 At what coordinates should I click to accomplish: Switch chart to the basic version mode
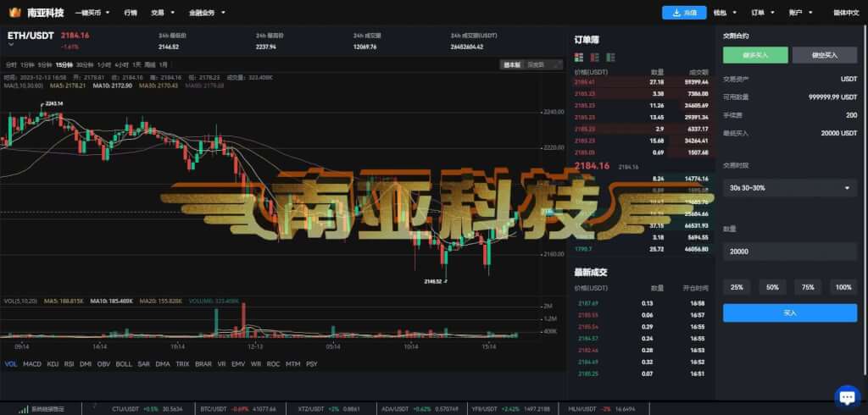coord(511,64)
